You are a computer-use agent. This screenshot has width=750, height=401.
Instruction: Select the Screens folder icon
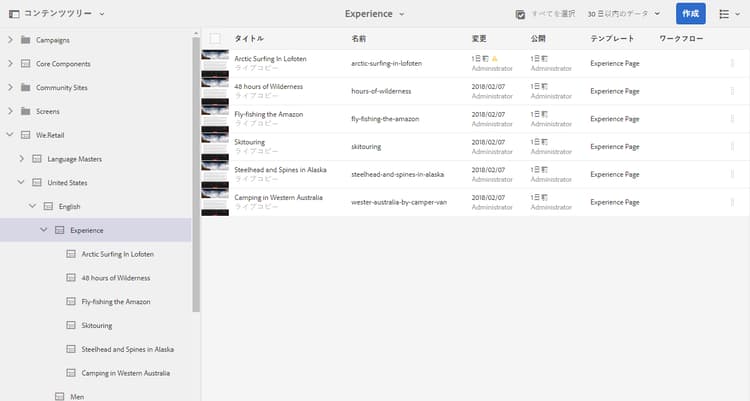26,111
